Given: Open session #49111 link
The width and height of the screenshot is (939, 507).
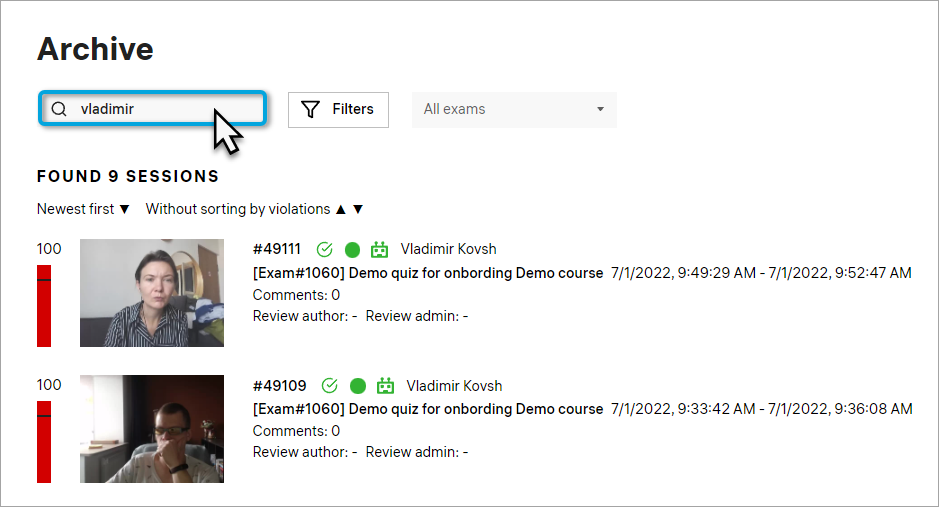Looking at the screenshot, I should (277, 249).
